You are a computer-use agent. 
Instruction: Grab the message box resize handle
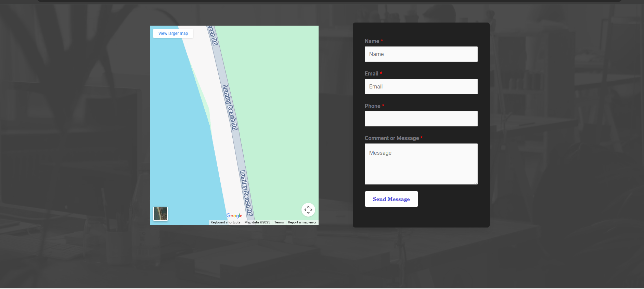(476, 182)
